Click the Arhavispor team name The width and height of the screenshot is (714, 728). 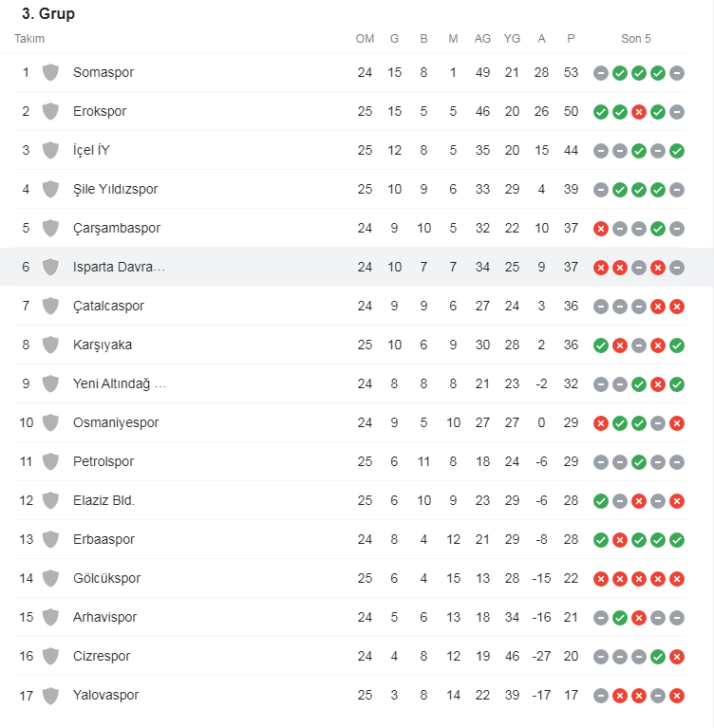[105, 618]
